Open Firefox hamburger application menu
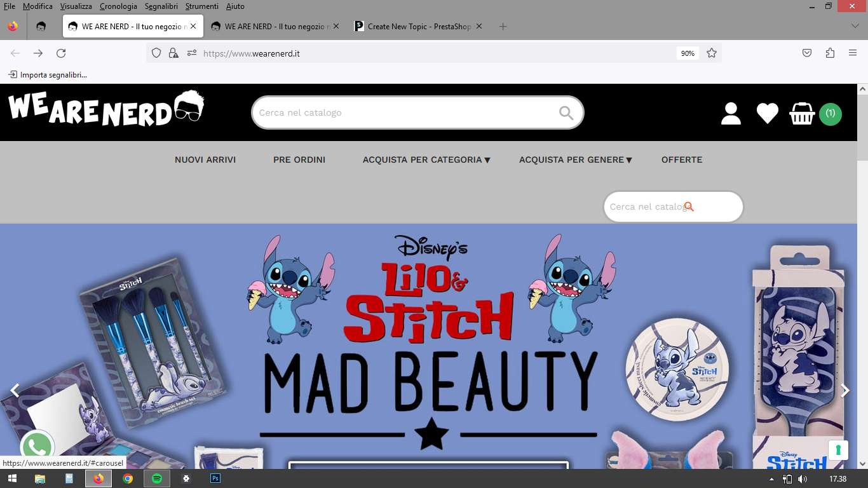This screenshot has height=488, width=868. click(853, 53)
